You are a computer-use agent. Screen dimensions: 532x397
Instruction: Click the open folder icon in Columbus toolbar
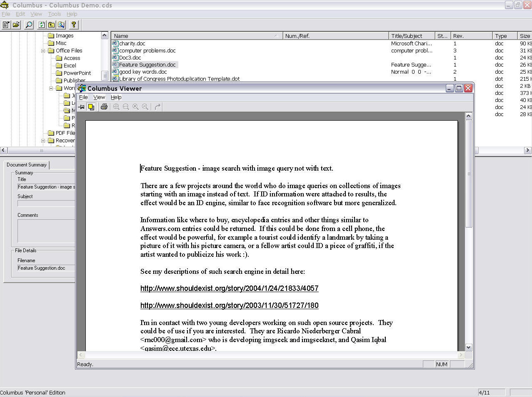(x=16, y=25)
